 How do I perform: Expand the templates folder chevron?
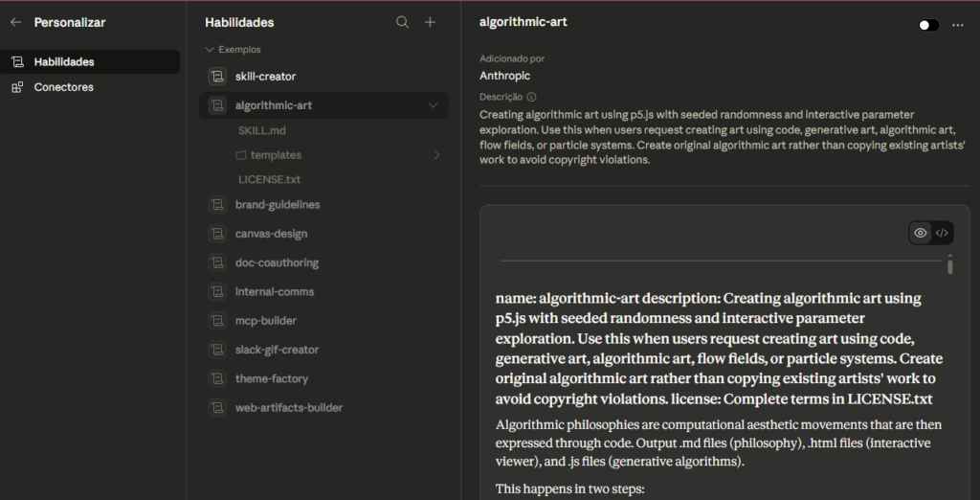(436, 155)
